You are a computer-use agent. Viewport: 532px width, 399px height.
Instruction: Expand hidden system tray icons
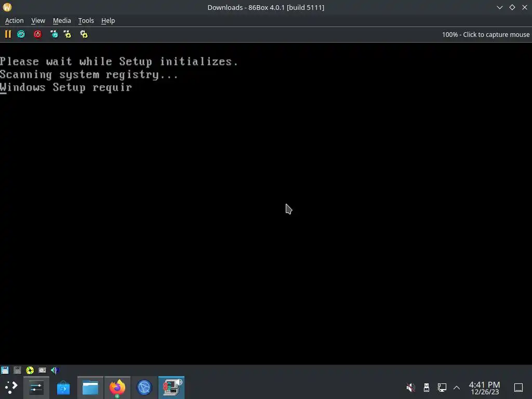coord(457,388)
